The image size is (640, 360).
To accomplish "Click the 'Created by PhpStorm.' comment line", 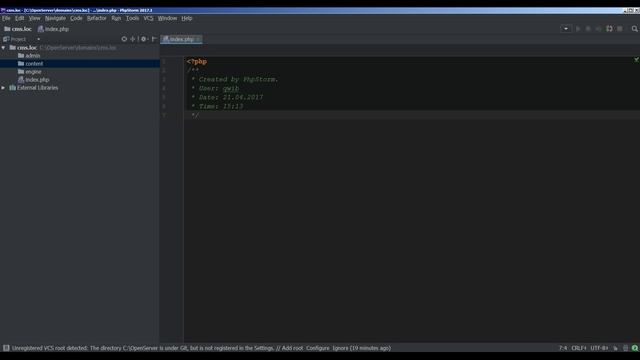I will 234,80.
